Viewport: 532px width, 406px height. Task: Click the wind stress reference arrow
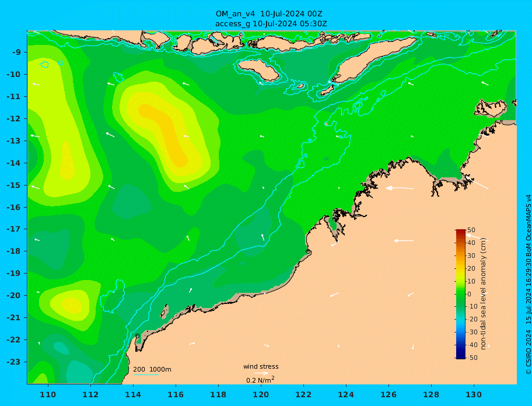[x=261, y=373]
